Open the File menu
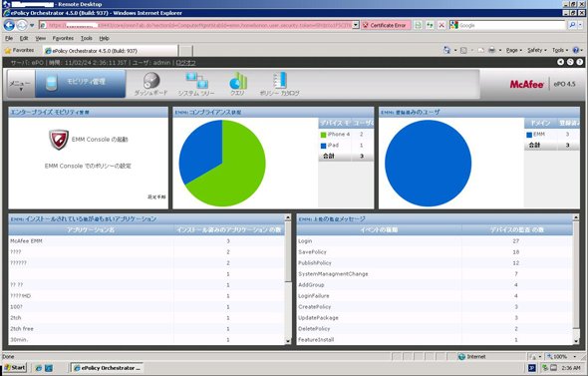 tap(9, 38)
